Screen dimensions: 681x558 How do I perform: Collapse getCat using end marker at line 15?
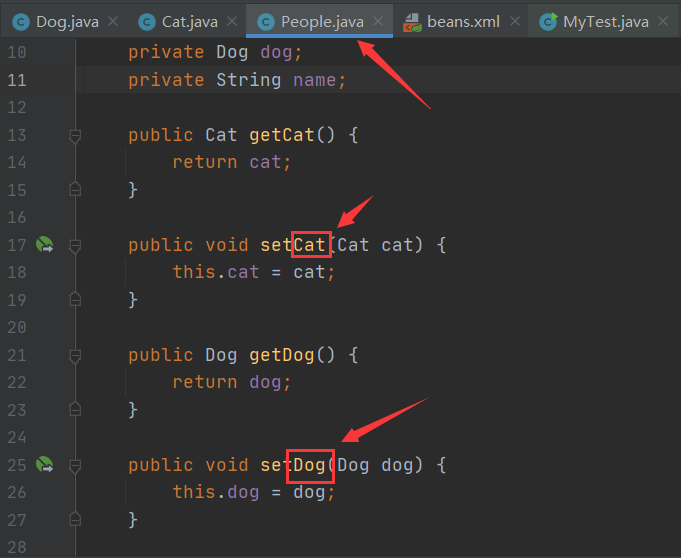tap(75, 189)
